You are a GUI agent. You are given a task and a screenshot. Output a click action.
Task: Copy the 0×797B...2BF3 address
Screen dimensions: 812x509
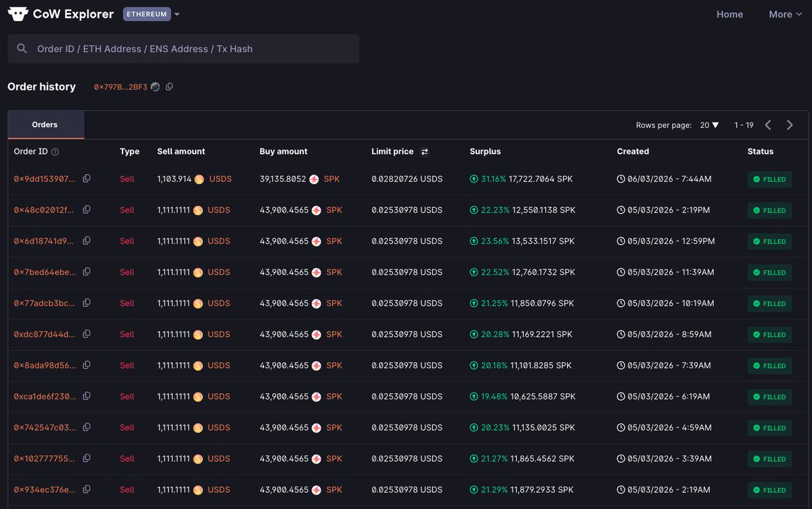coord(170,87)
